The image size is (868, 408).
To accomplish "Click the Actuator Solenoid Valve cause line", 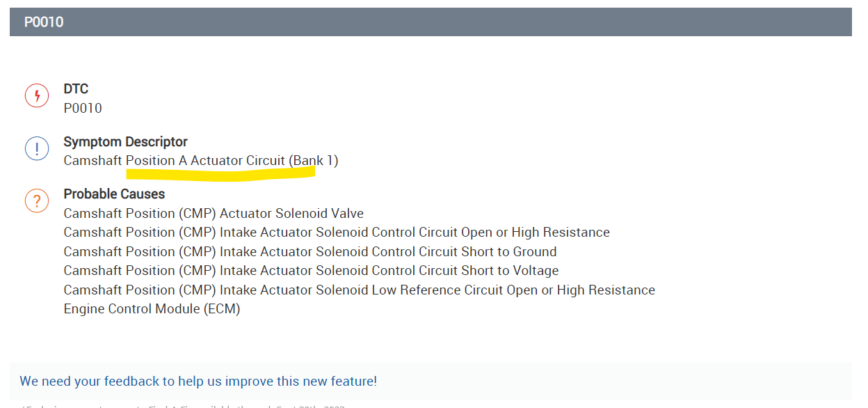I will pos(214,214).
